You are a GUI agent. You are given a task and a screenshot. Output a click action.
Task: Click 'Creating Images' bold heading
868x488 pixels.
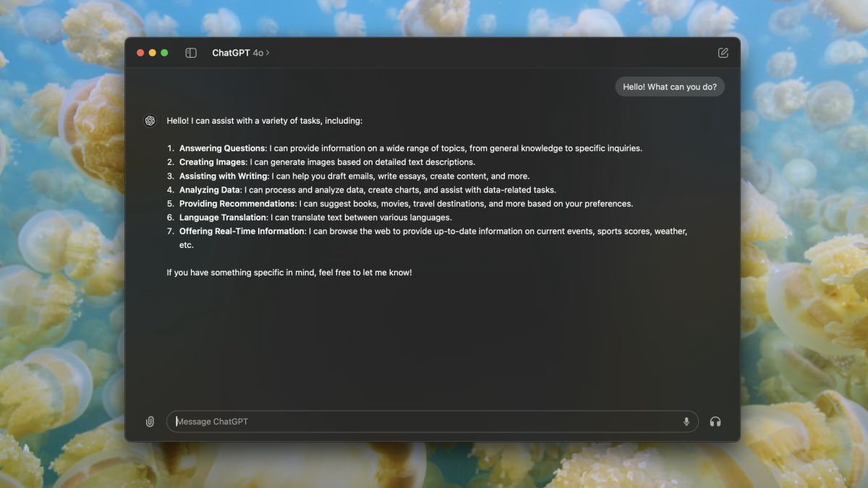click(x=213, y=162)
